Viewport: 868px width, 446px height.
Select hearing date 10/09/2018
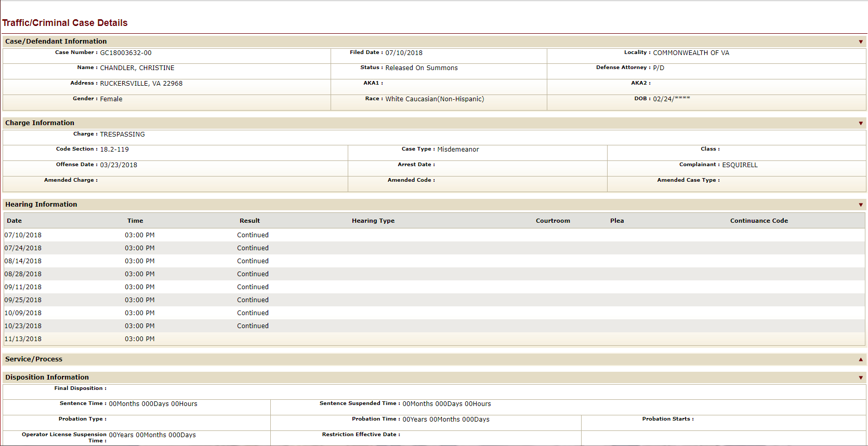click(x=23, y=313)
